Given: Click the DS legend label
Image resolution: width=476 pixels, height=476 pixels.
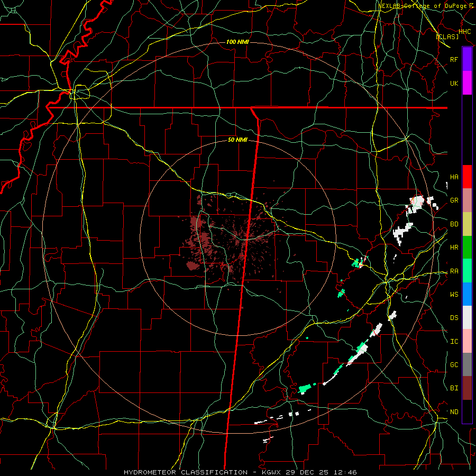Looking at the screenshot, I should click(454, 318).
